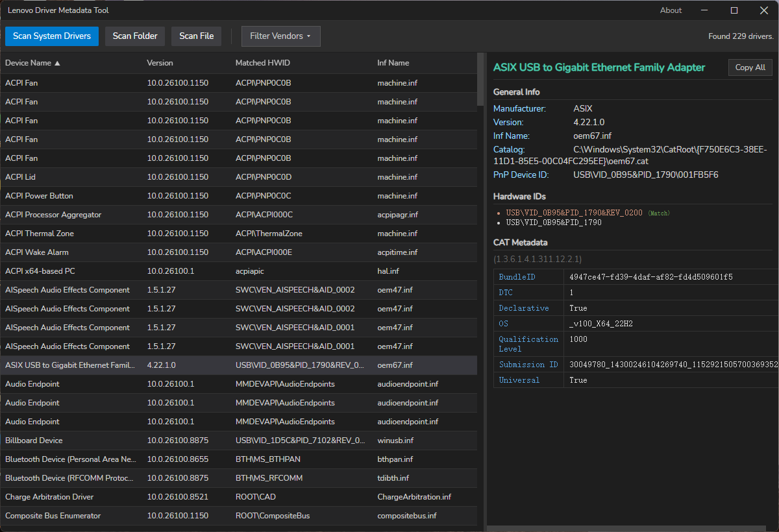Sort by Matched HWID column header
The height and width of the screenshot is (532, 779).
point(262,63)
